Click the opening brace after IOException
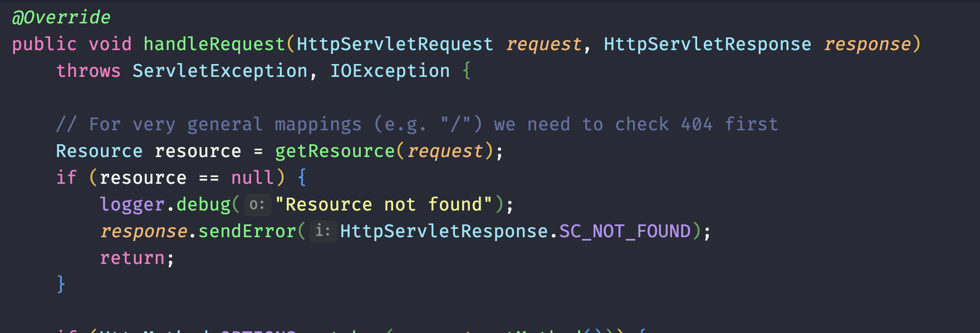Viewport: 980px width, 333px height. coord(467,71)
